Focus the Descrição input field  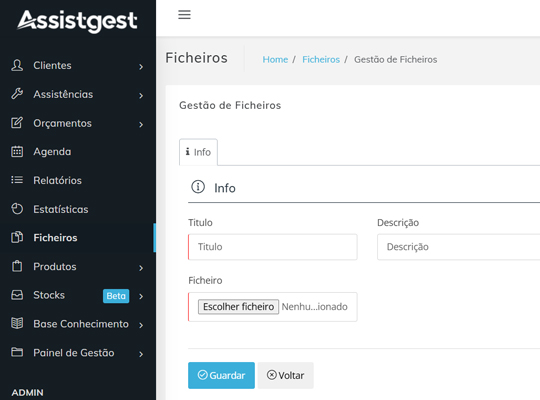pyautogui.click(x=458, y=247)
